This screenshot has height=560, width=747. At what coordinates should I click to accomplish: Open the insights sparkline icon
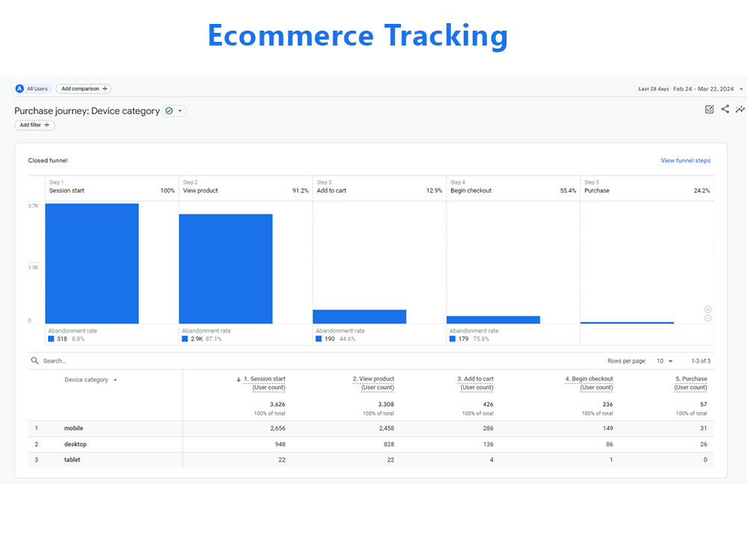740,110
